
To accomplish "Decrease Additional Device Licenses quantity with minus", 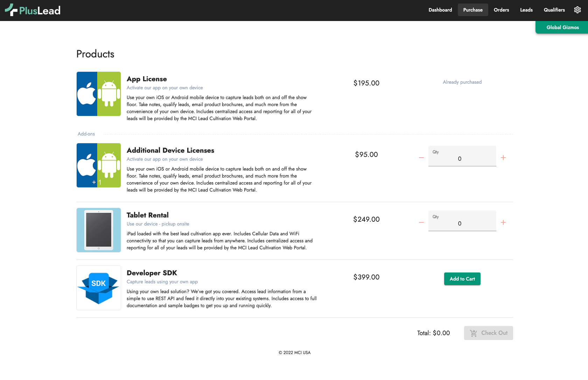I will 421,158.
